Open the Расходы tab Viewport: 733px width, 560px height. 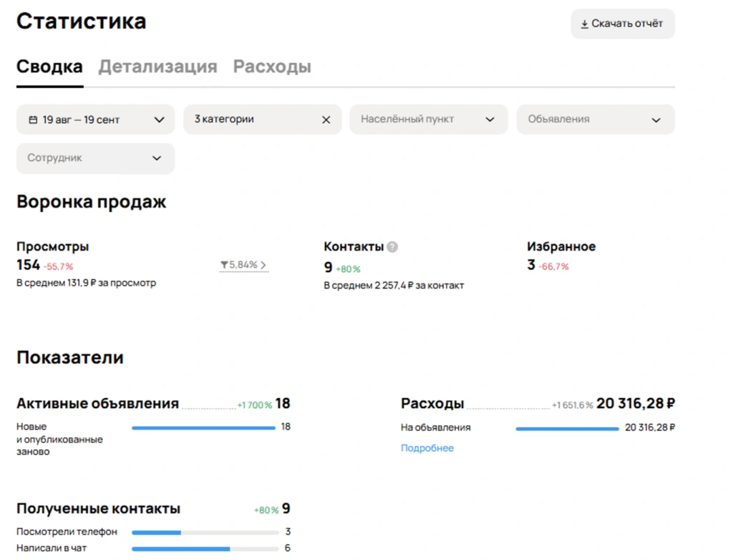click(272, 67)
